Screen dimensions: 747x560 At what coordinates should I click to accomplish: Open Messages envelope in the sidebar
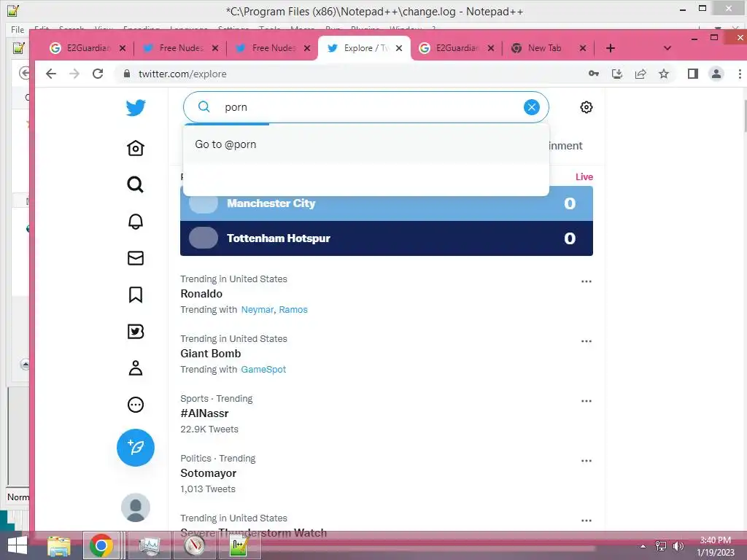[136, 258]
